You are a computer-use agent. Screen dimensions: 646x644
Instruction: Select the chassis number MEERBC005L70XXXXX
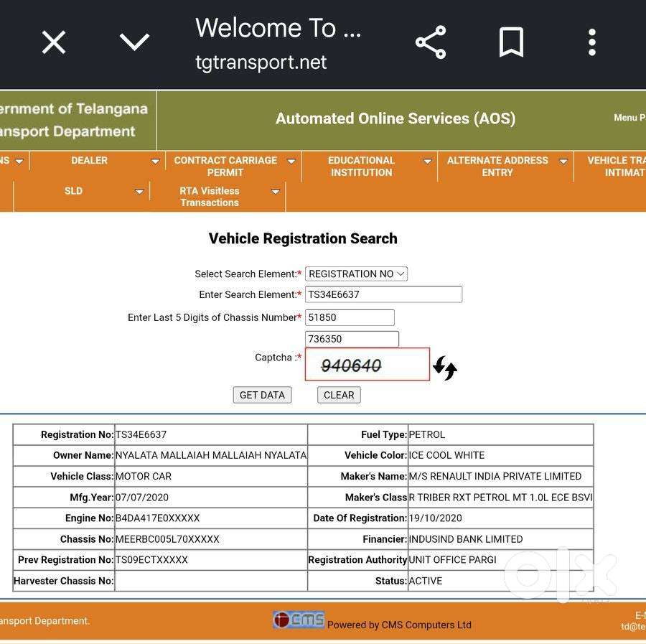click(x=167, y=539)
